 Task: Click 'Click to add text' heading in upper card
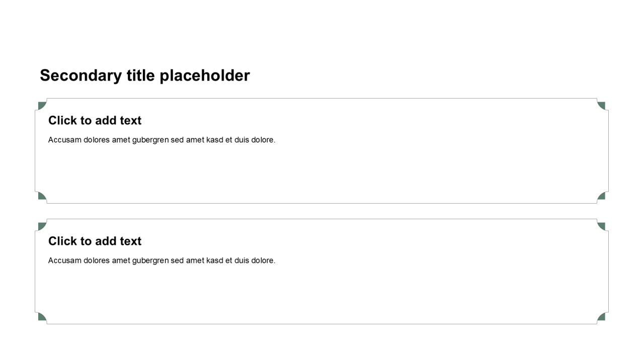(x=95, y=121)
